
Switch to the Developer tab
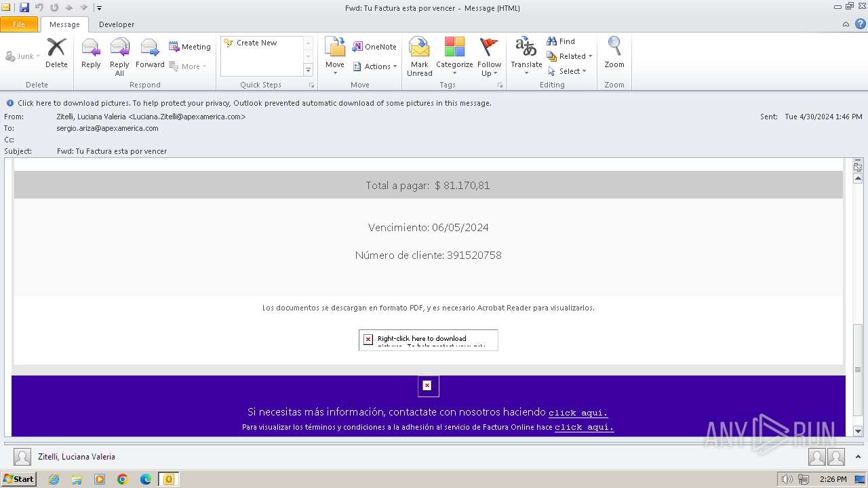click(x=117, y=24)
